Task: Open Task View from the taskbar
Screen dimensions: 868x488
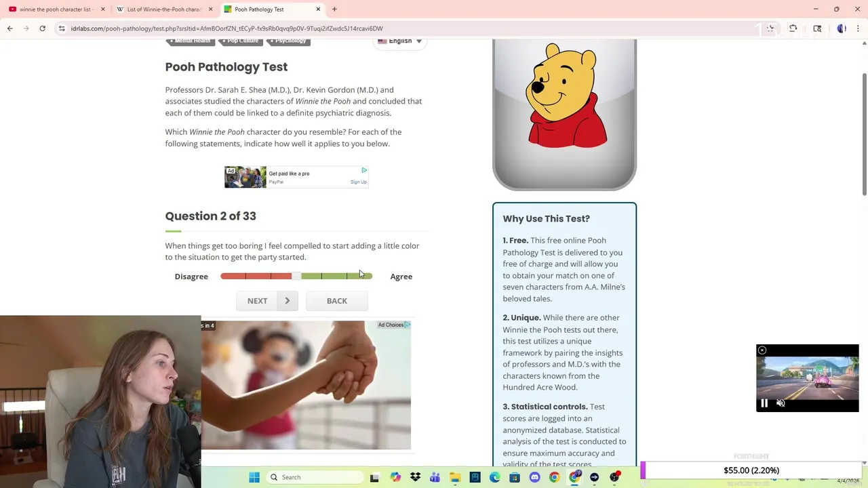Action: point(374,477)
